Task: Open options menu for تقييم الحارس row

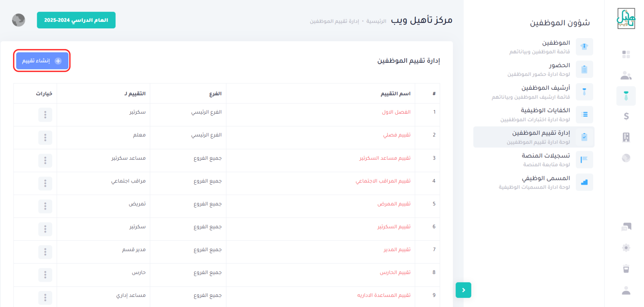Action: pos(45,275)
